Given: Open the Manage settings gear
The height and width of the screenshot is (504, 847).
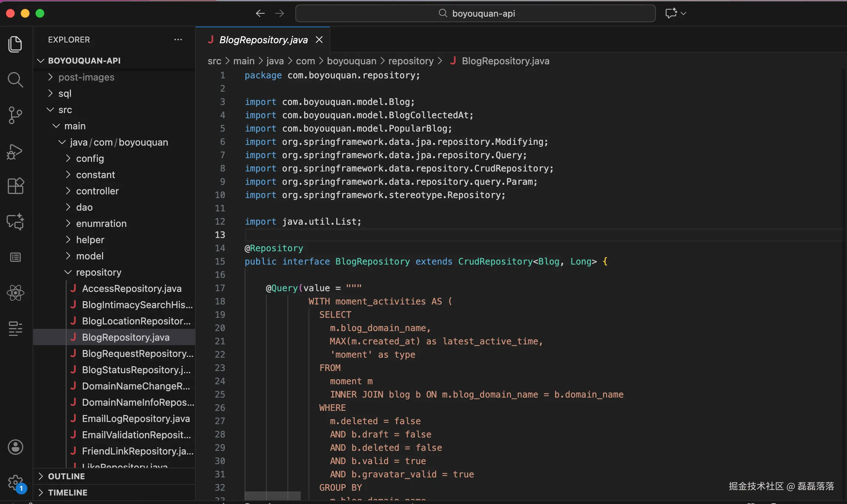Looking at the screenshot, I should (15, 482).
